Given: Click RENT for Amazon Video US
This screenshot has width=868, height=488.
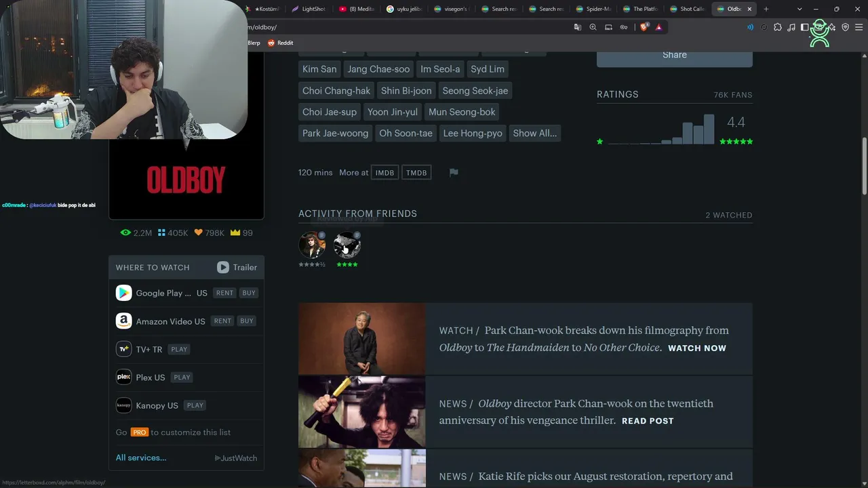Looking at the screenshot, I should 222,321.
